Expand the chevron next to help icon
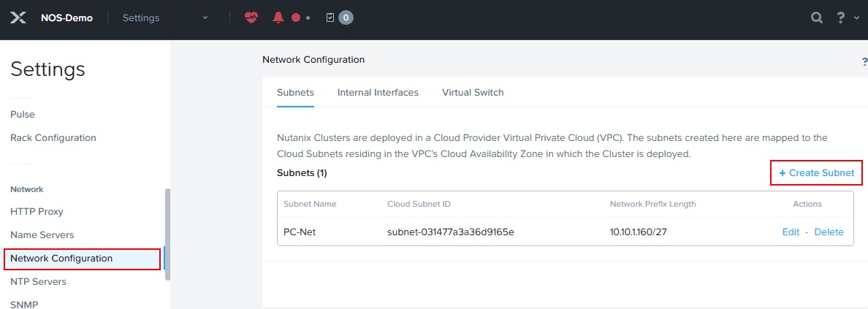 (x=857, y=19)
